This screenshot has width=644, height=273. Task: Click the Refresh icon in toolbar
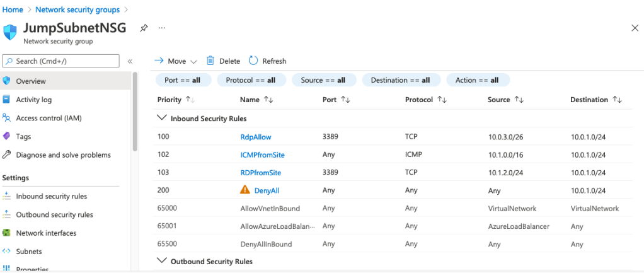tap(253, 61)
